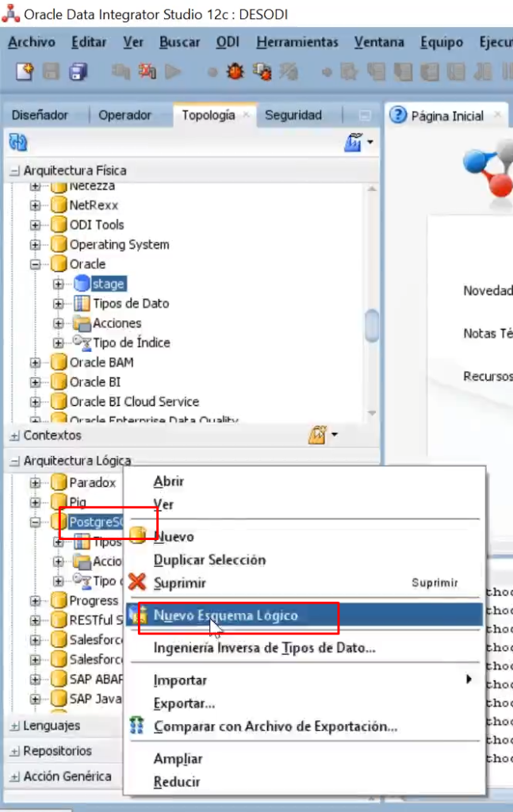Click the Paradox technology icon
The width and height of the screenshot is (513, 812).
59,482
